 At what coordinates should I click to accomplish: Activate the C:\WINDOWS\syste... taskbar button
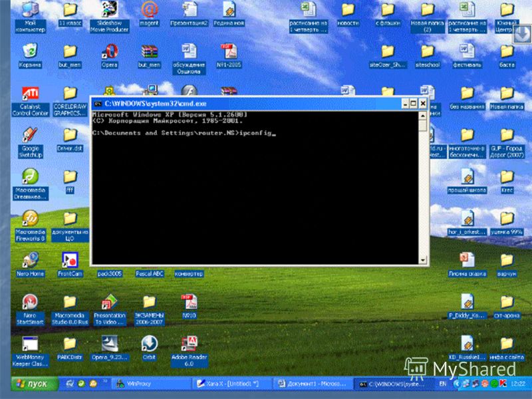click(x=393, y=384)
